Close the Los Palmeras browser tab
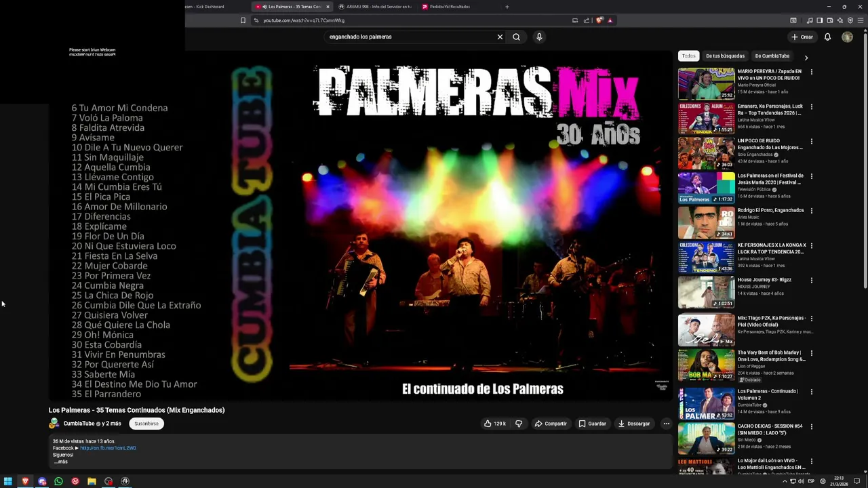Screen dimensions: 868x488 coord(328,7)
